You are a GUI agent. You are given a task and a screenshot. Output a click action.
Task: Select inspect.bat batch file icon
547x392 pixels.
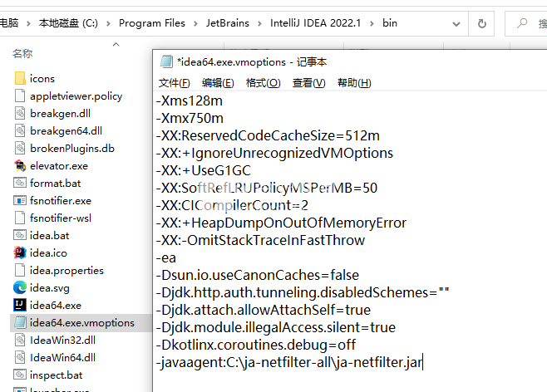click(20, 375)
